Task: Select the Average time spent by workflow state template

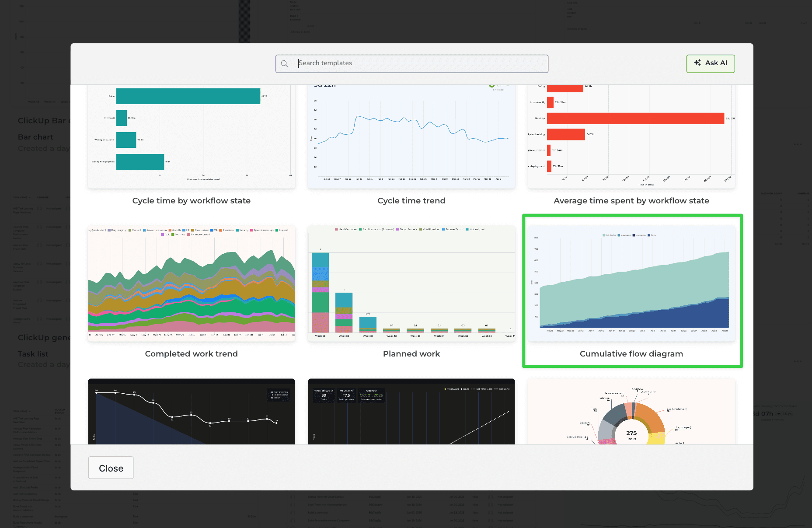Action: coord(631,136)
